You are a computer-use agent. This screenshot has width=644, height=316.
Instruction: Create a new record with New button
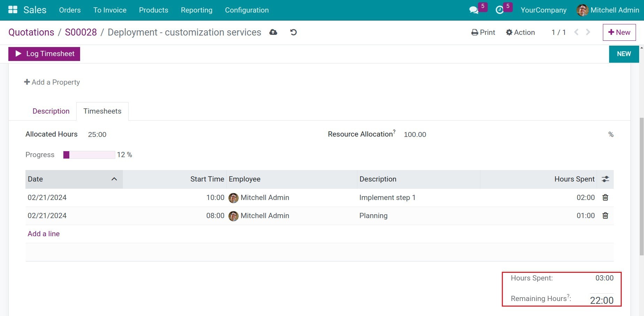(619, 32)
